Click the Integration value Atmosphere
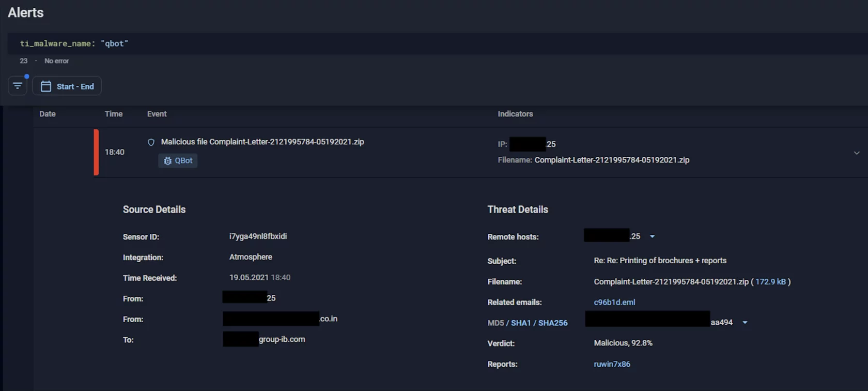The image size is (868, 391). [251, 257]
